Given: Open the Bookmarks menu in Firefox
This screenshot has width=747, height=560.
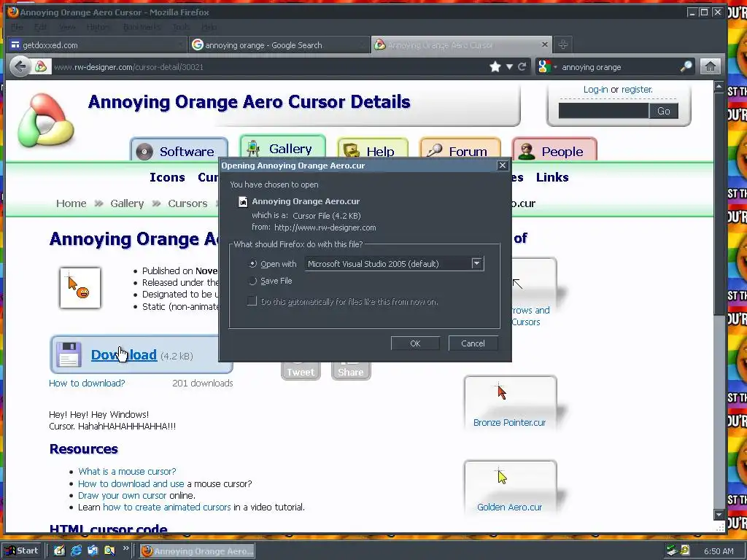Looking at the screenshot, I should click(142, 27).
